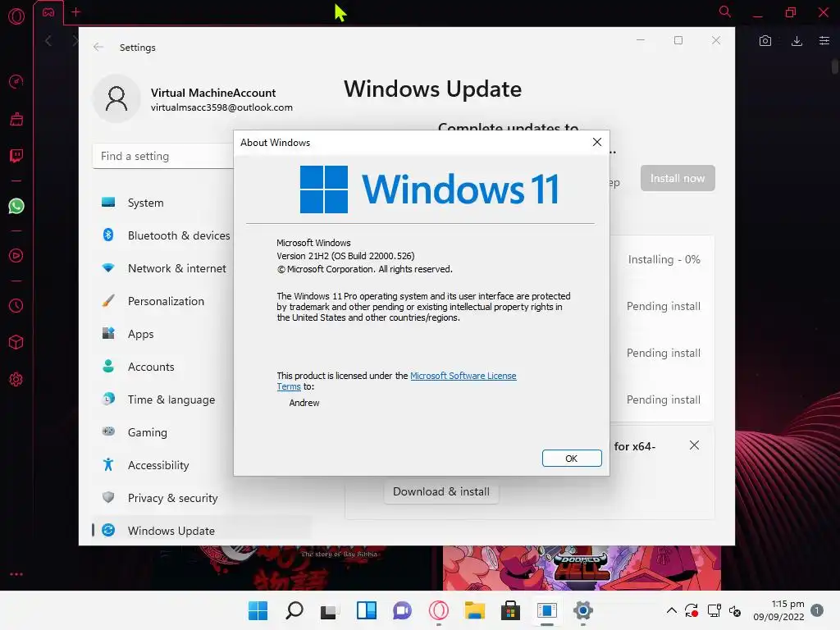Image resolution: width=840 pixels, height=630 pixels.
Task: Open Opera easy setup sliders icon
Action: (x=824, y=41)
